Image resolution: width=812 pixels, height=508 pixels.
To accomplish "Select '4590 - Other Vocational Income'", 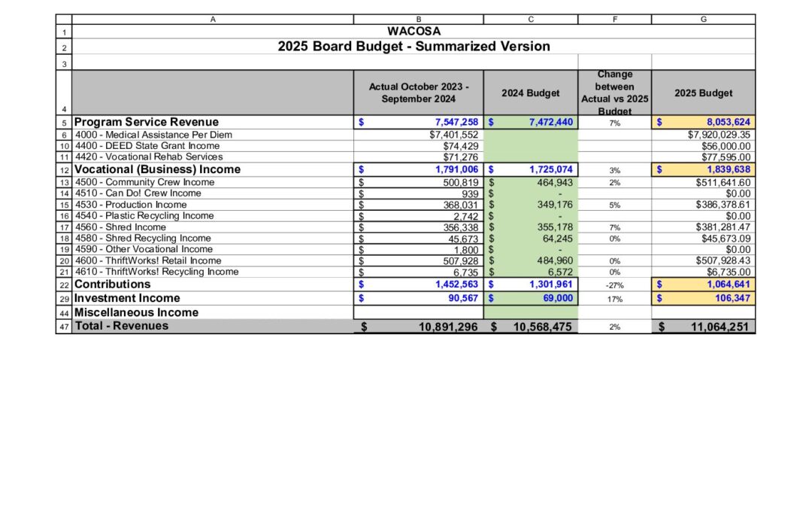I will [144, 249].
